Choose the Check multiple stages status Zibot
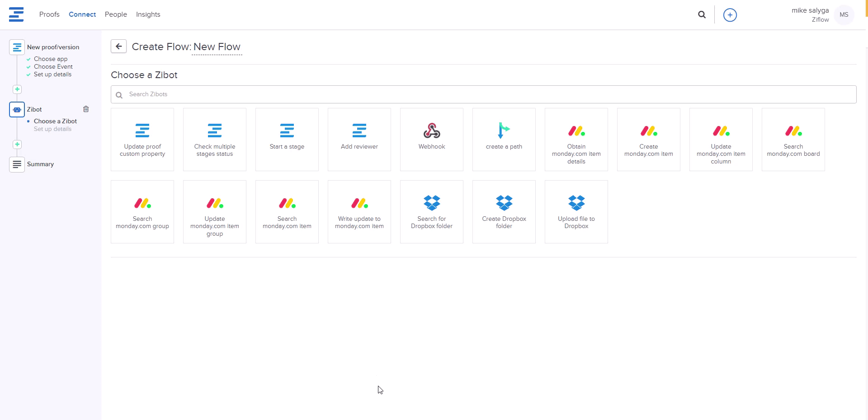868x420 pixels. point(215,140)
